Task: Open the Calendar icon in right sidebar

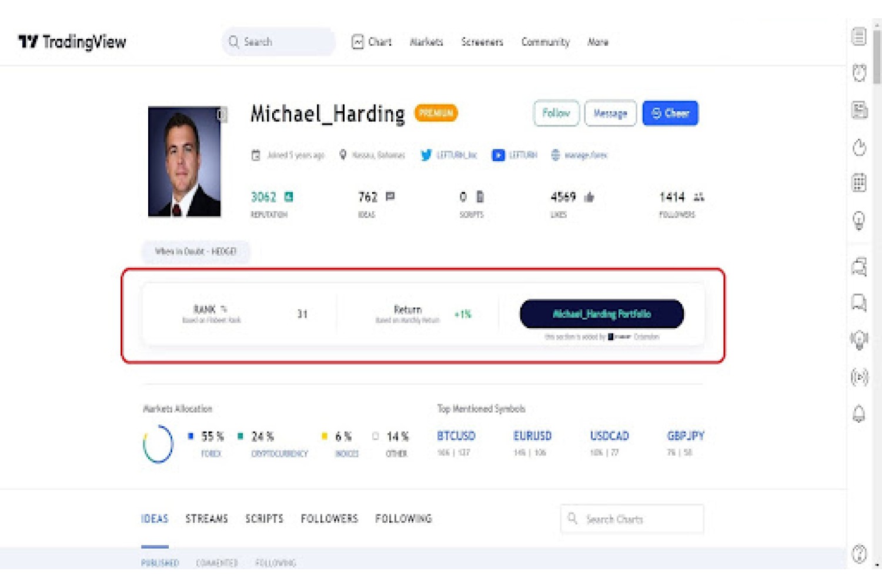Action: [859, 183]
